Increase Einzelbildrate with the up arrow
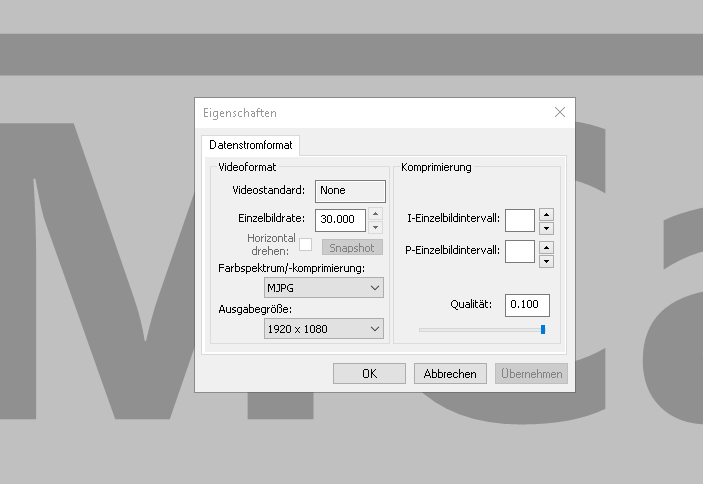703x484 pixels. pos(375,214)
